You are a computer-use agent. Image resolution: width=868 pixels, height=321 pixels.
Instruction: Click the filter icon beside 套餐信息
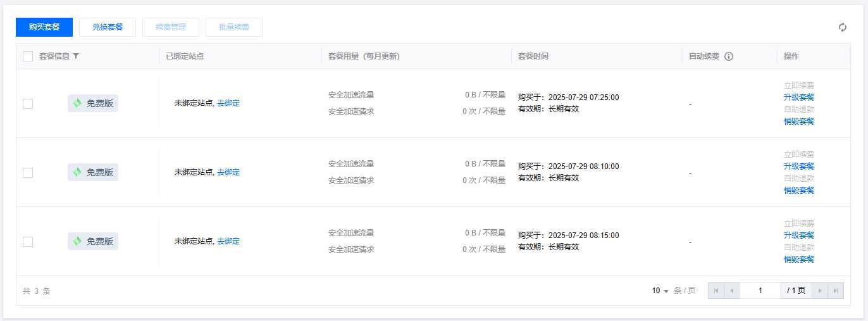(76, 56)
